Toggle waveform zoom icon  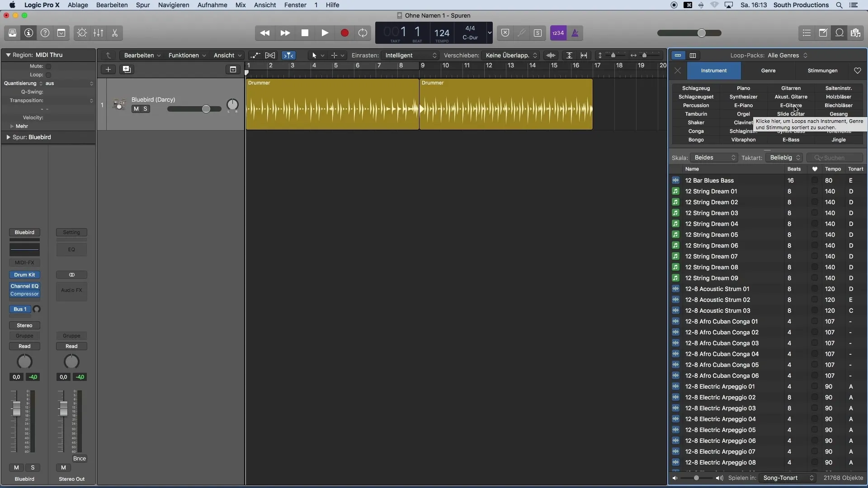(x=551, y=55)
